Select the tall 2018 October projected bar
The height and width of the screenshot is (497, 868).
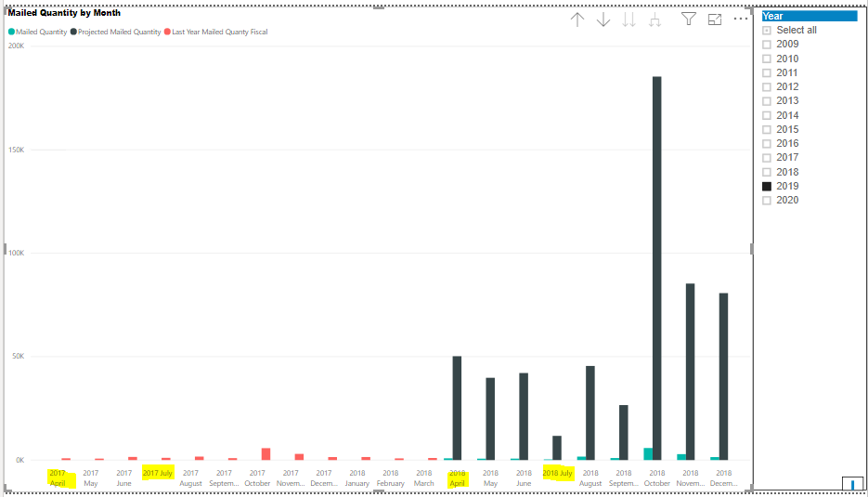657,268
